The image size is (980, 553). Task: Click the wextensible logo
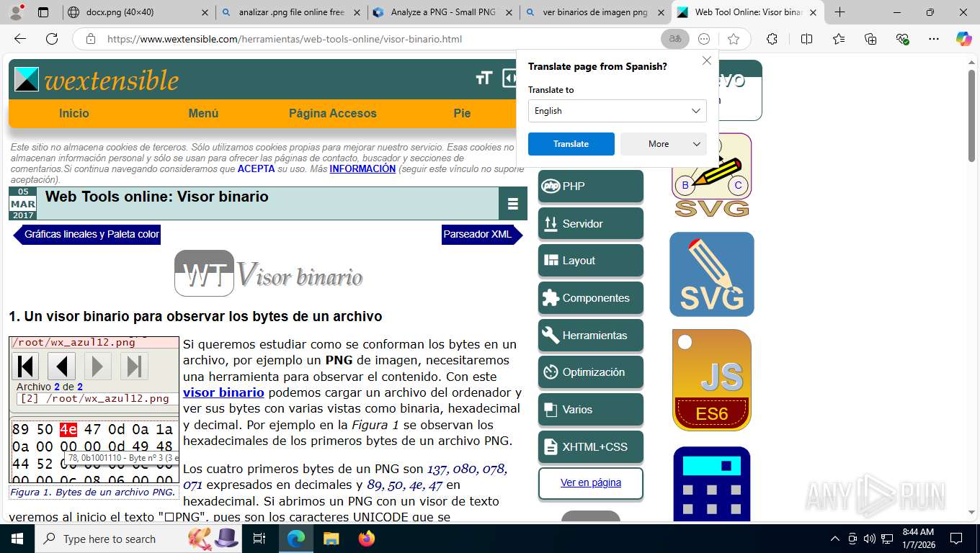click(97, 80)
